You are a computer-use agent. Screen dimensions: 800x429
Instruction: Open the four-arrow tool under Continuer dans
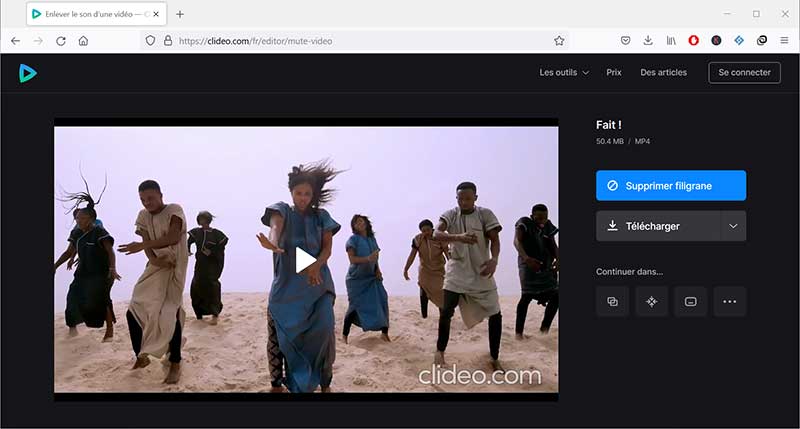click(651, 301)
